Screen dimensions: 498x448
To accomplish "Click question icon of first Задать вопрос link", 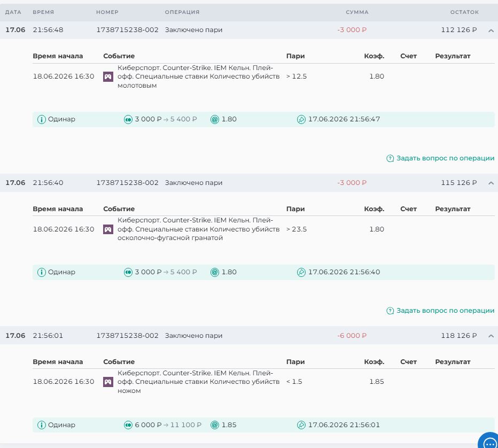I will point(390,158).
